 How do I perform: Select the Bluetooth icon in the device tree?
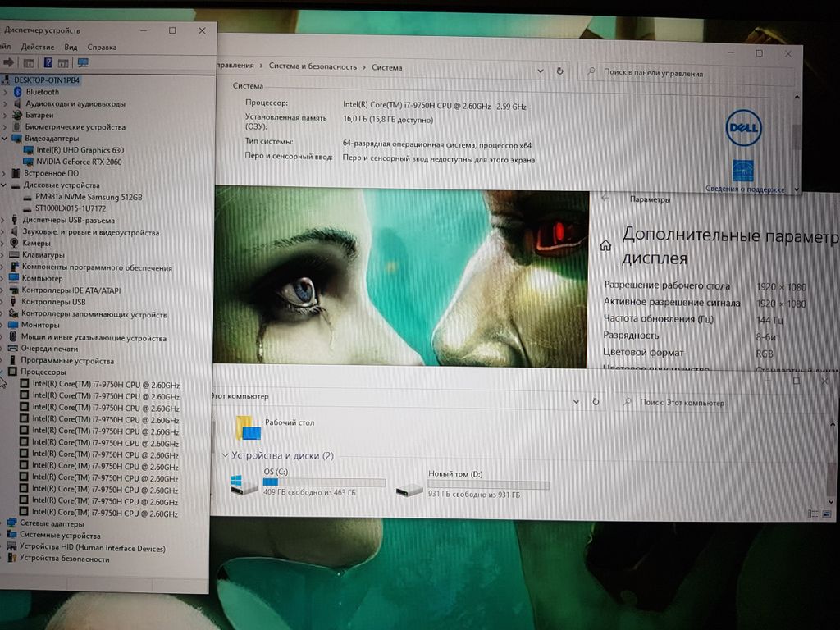[x=17, y=92]
